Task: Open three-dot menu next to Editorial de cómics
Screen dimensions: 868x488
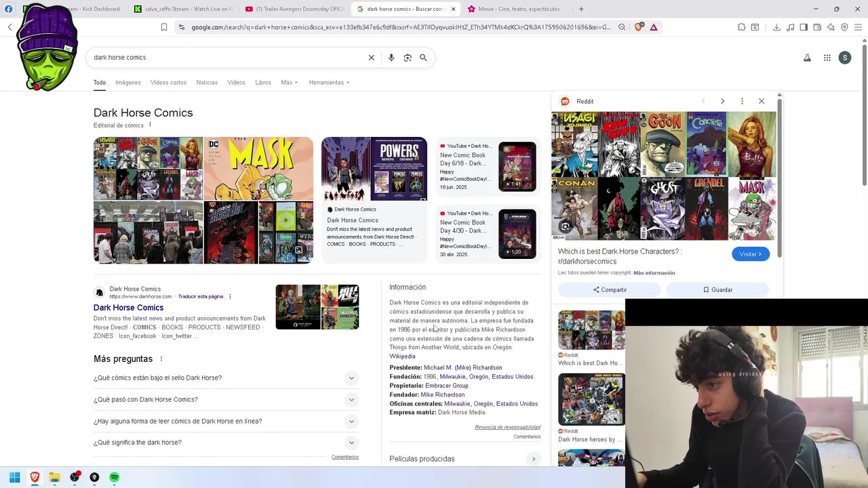Action: 150,125
